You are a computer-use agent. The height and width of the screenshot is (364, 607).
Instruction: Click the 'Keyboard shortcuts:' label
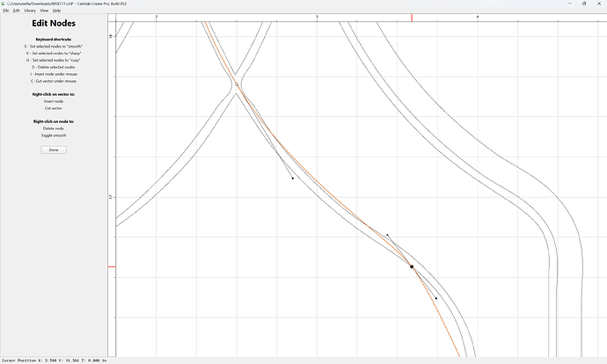(x=54, y=40)
